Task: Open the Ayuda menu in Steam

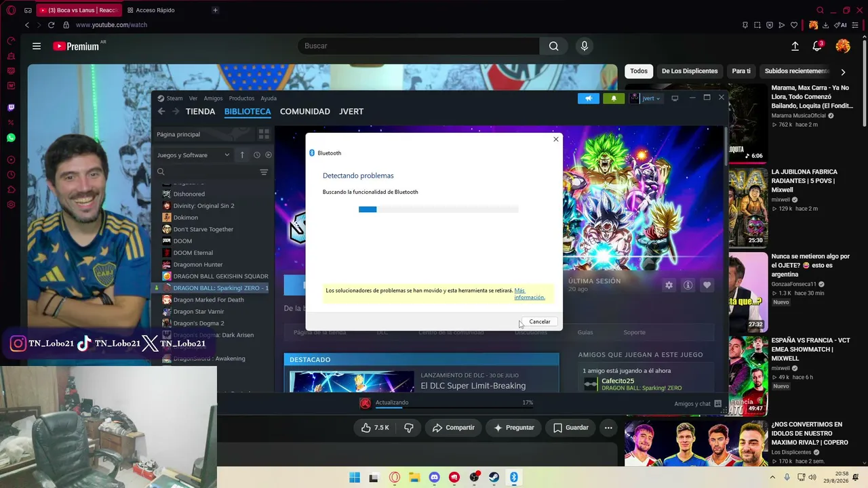Action: pos(269,98)
